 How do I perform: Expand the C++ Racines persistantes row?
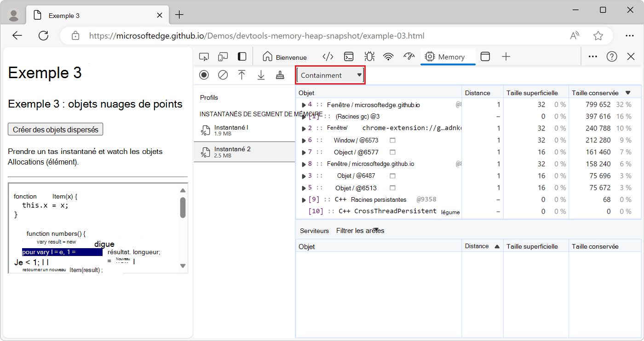coord(304,200)
